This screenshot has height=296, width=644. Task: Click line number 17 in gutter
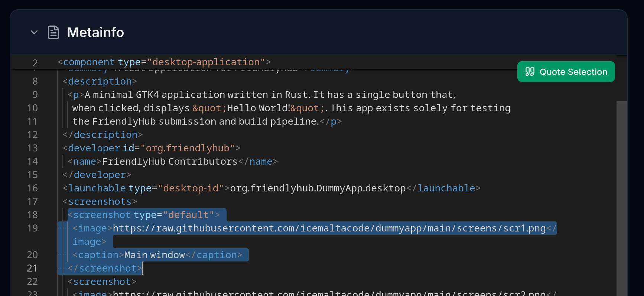33,201
